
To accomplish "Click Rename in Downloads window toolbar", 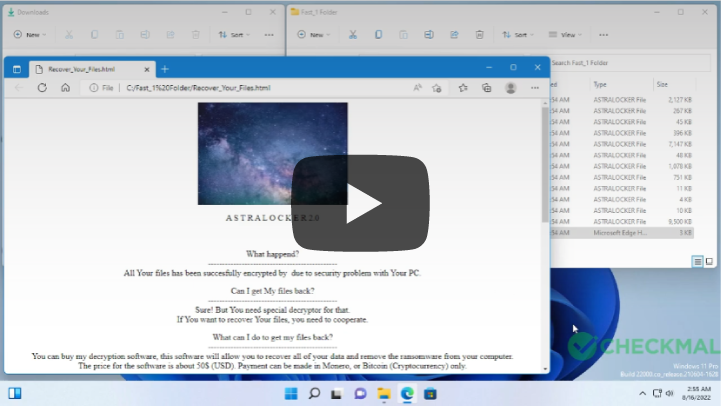I will pyautogui.click(x=145, y=34).
